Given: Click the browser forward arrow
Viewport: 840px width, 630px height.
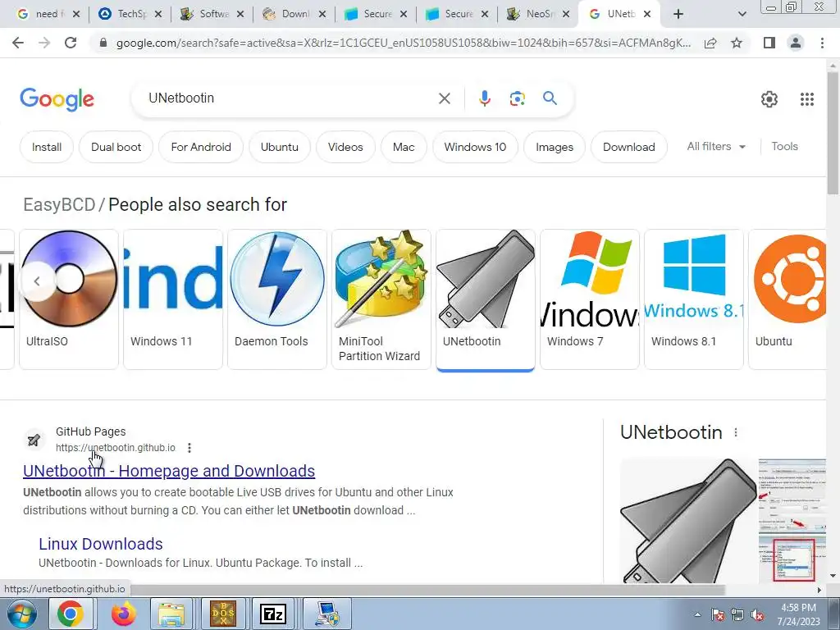Looking at the screenshot, I should pos(44,43).
